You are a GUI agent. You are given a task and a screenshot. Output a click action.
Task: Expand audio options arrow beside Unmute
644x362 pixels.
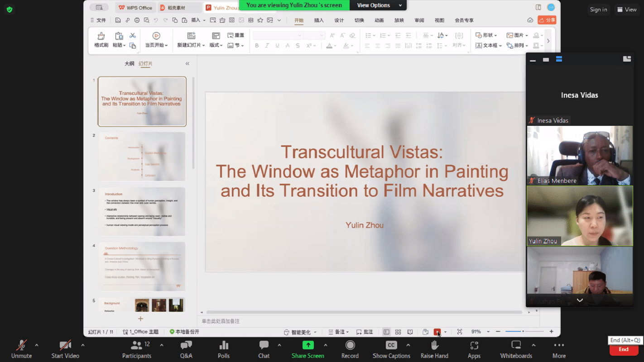tap(37, 345)
